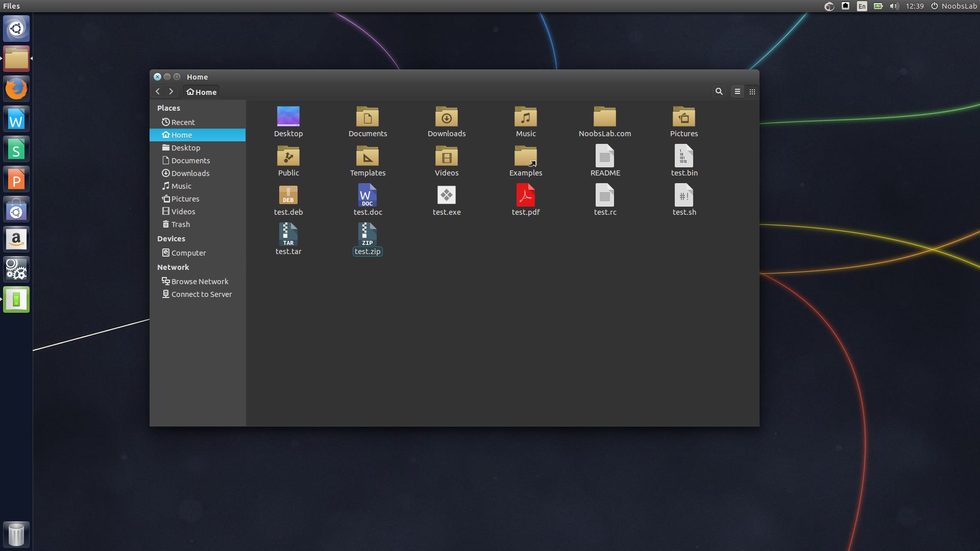The width and height of the screenshot is (980, 551).
Task: Click Connect to Server button
Action: [201, 294]
